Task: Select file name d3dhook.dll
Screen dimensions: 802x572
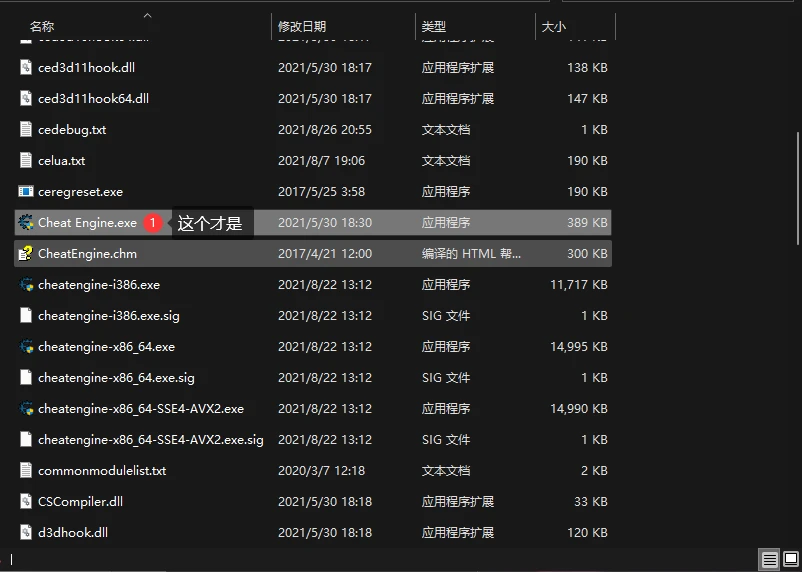Action: pyautogui.click(x=73, y=533)
